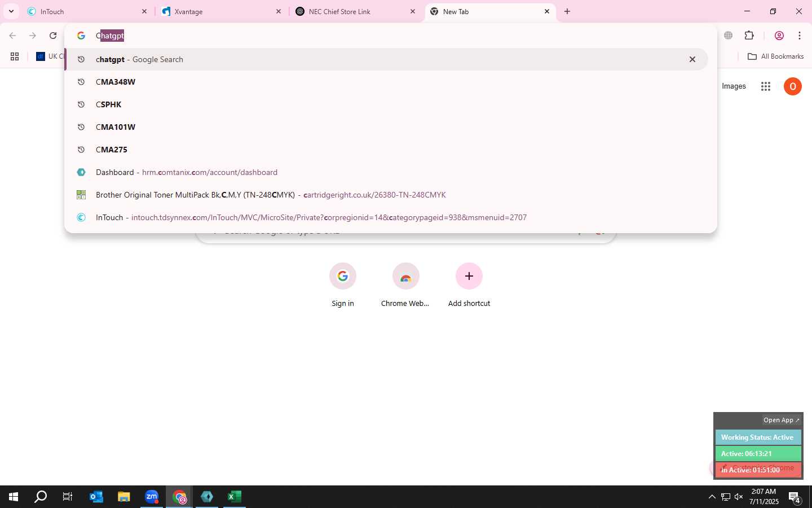Open the InTouch tdsynnex suggestion
This screenshot has width=812, height=508.
click(386, 217)
